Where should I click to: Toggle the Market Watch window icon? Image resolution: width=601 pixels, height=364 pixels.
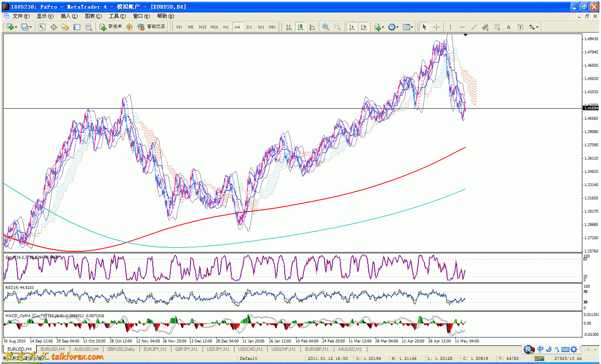point(42,27)
